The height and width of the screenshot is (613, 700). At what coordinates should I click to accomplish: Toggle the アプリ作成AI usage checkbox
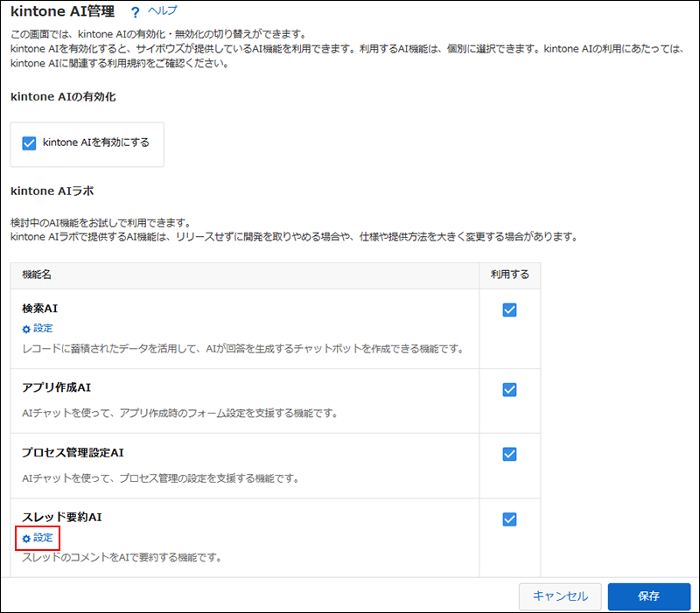[x=509, y=390]
